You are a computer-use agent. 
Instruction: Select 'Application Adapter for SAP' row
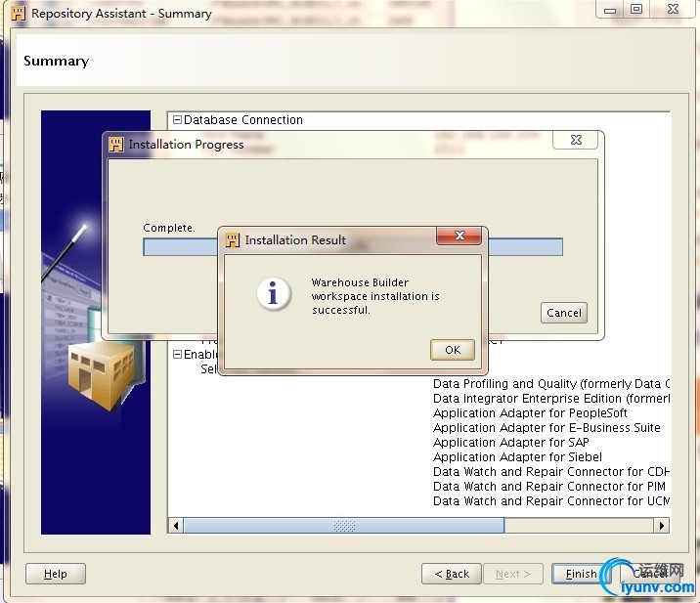510,443
